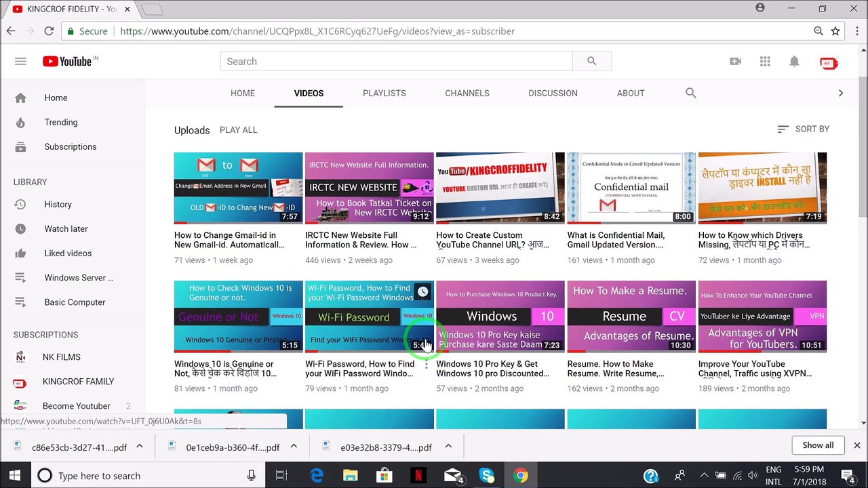The image size is (868, 488).
Task: Open Resume CV video thumbnail
Action: pos(631,317)
